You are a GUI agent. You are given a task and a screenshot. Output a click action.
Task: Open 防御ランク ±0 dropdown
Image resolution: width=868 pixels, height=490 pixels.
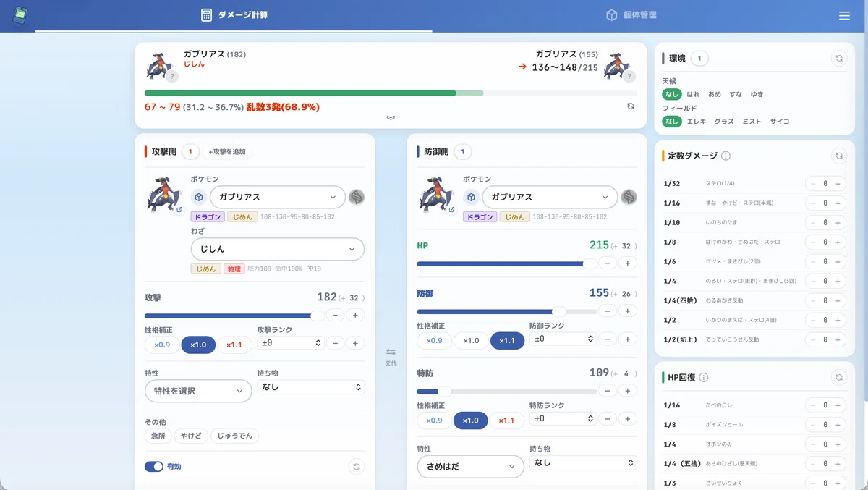pyautogui.click(x=563, y=339)
